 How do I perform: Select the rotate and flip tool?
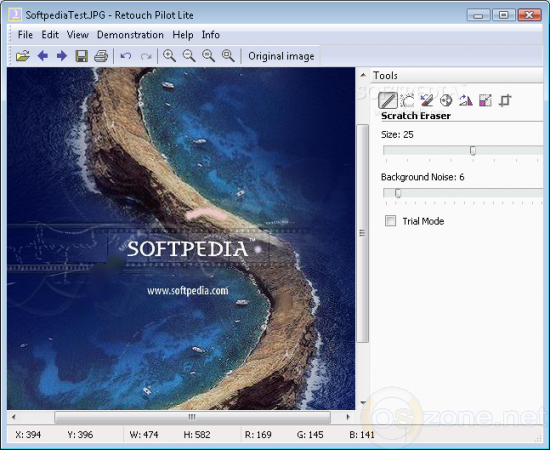[x=466, y=101]
